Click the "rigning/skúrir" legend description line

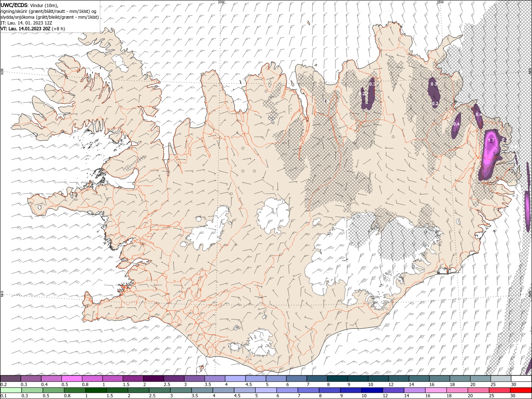click(48, 11)
